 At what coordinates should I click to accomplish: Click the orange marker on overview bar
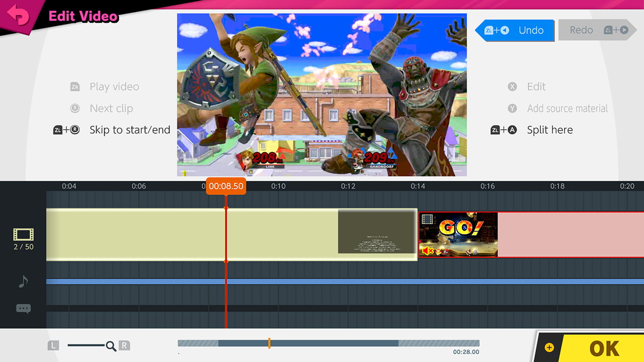(269, 343)
